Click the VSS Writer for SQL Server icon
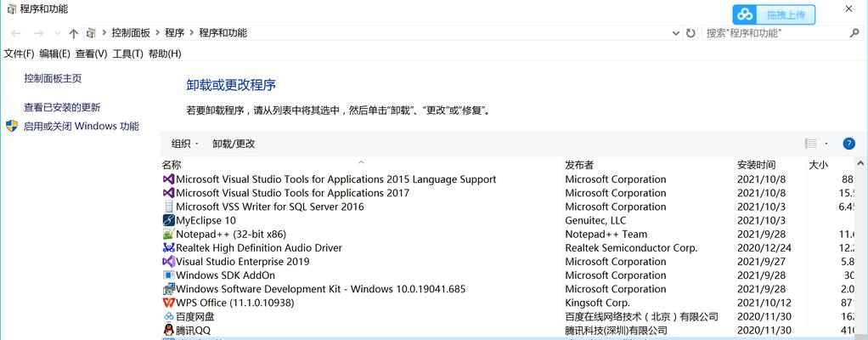 coord(169,207)
